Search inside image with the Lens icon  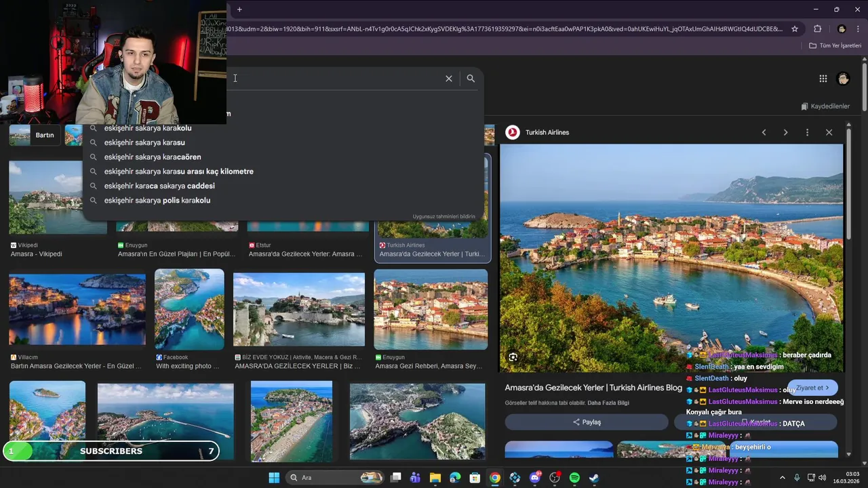point(513,357)
